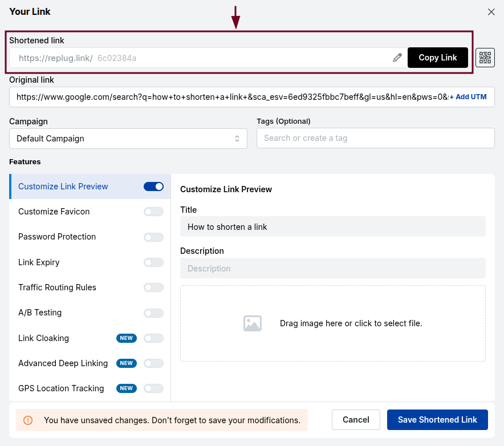Image resolution: width=504 pixels, height=446 pixels.
Task: Turn on GPS Location Tracking
Action: pos(153,388)
